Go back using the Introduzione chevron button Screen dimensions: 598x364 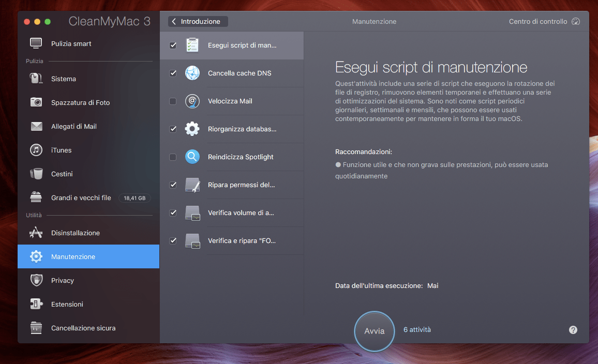point(198,22)
